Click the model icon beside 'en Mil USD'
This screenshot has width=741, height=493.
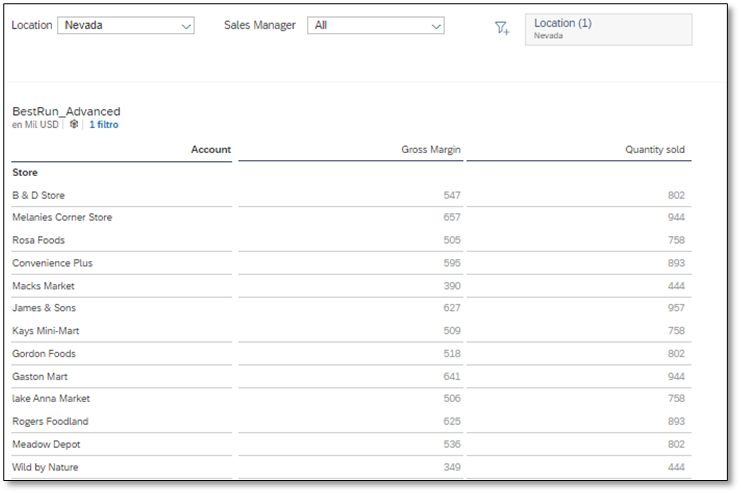coord(74,124)
